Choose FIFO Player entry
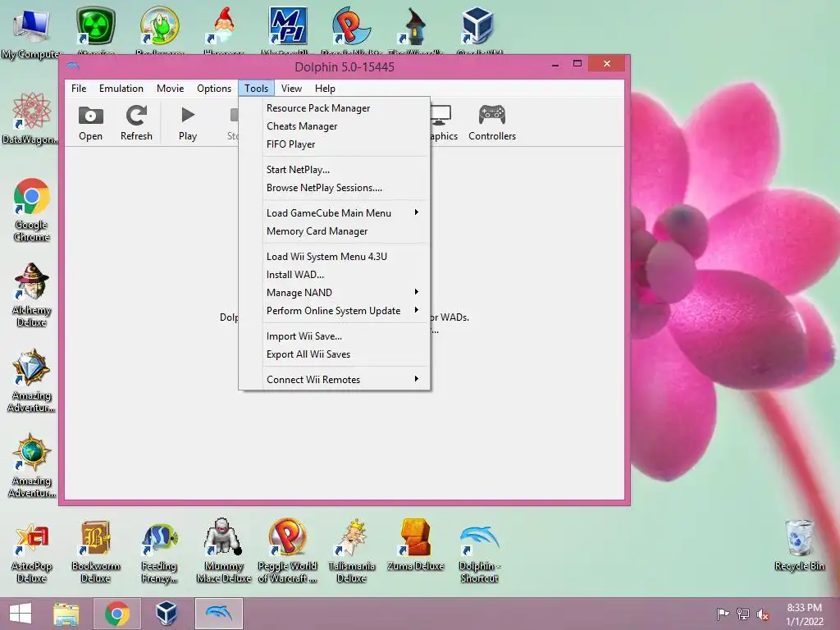This screenshot has width=840, height=630. point(334,144)
